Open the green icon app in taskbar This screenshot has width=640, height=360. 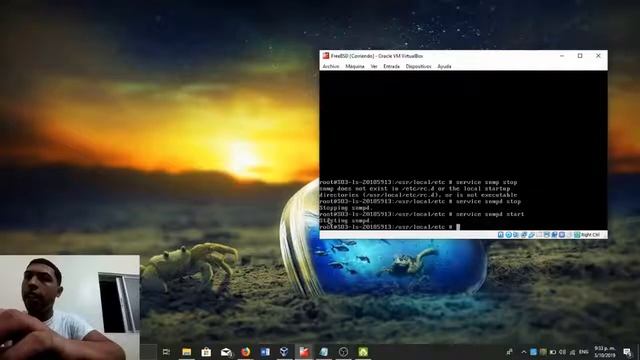(363, 351)
